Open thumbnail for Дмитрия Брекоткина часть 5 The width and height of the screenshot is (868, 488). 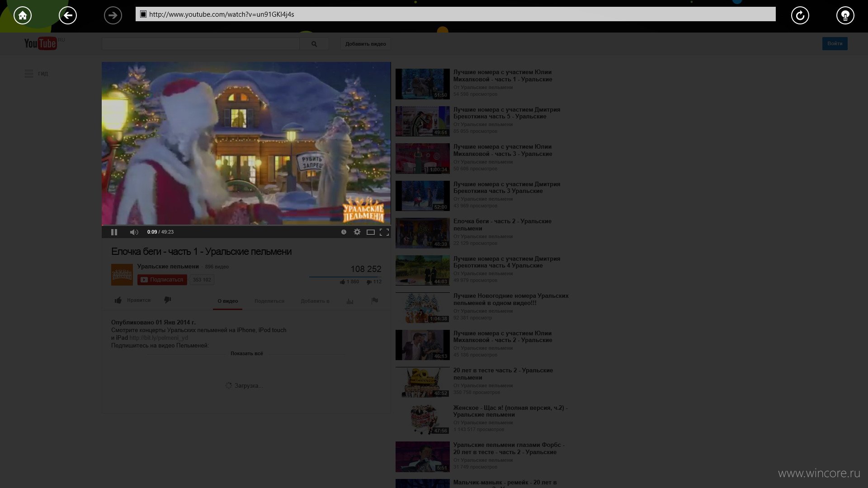(423, 121)
